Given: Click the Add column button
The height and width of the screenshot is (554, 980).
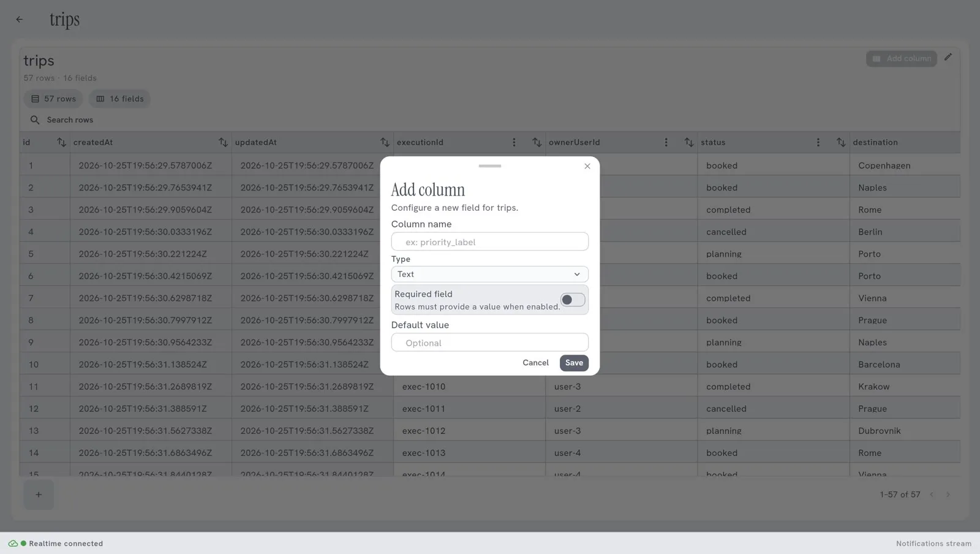Looking at the screenshot, I should [902, 58].
